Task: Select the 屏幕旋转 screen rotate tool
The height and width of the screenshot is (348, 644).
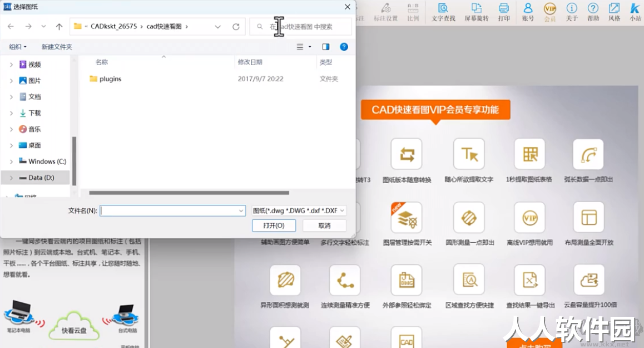Action: point(477,12)
